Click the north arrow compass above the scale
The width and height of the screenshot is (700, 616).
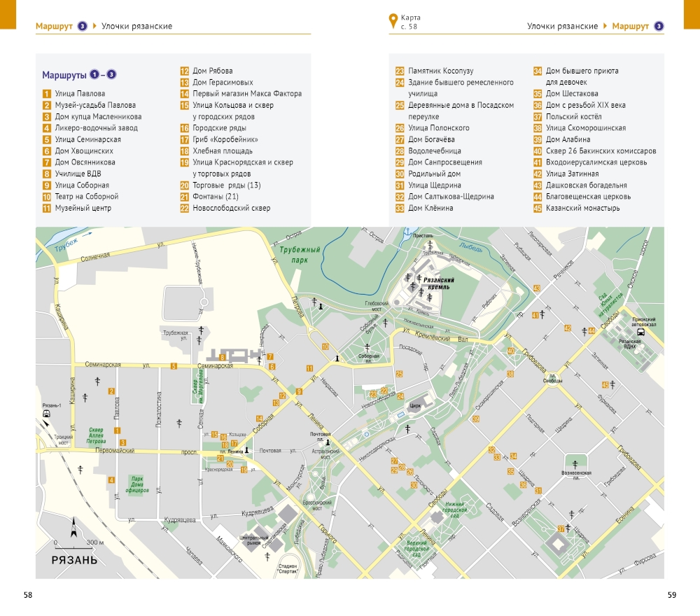[73, 533]
